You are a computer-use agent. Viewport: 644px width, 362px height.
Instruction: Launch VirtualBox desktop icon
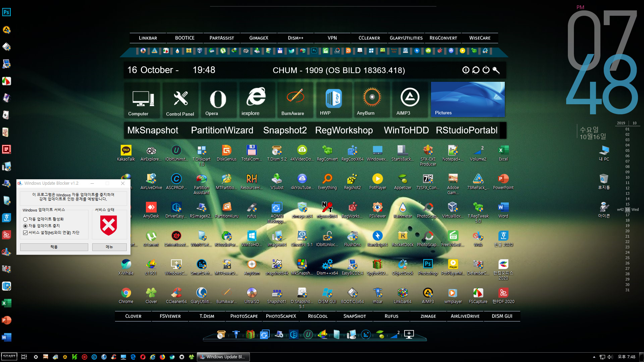453,210
